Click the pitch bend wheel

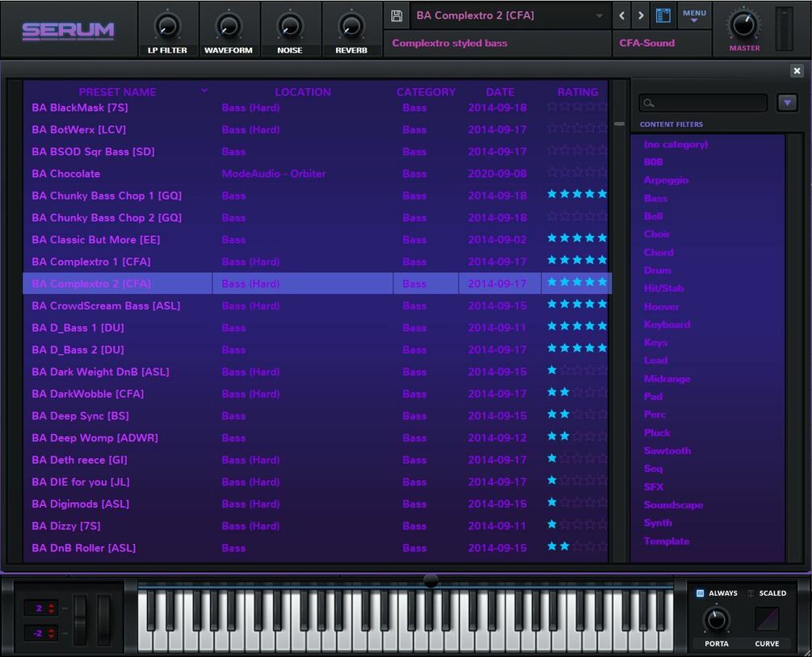tap(80, 620)
